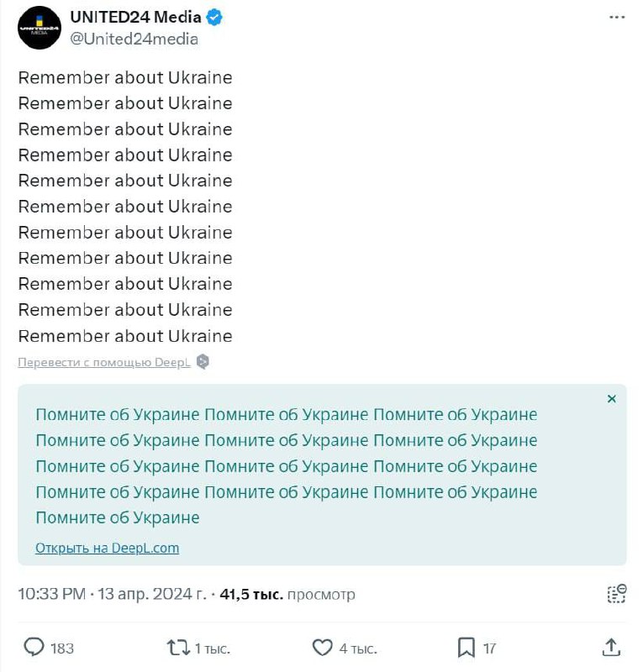Open the Открыть на DeepL.com link
The width and height of the screenshot is (643, 672).
pyautogui.click(x=108, y=548)
